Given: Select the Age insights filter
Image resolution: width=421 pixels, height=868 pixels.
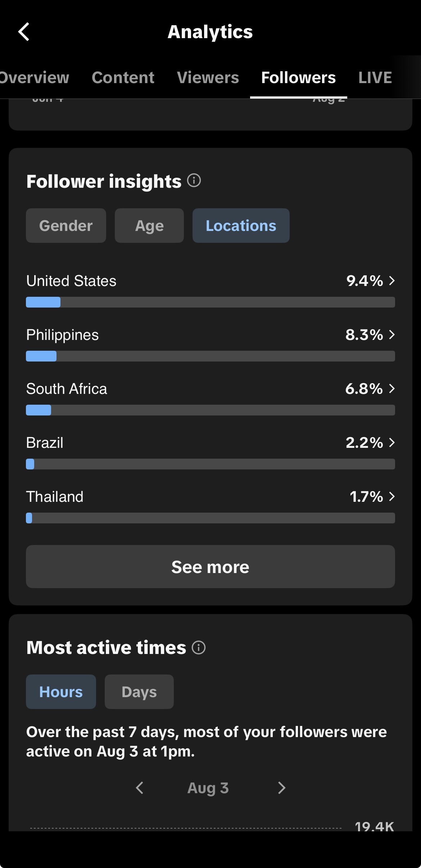Looking at the screenshot, I should point(149,226).
